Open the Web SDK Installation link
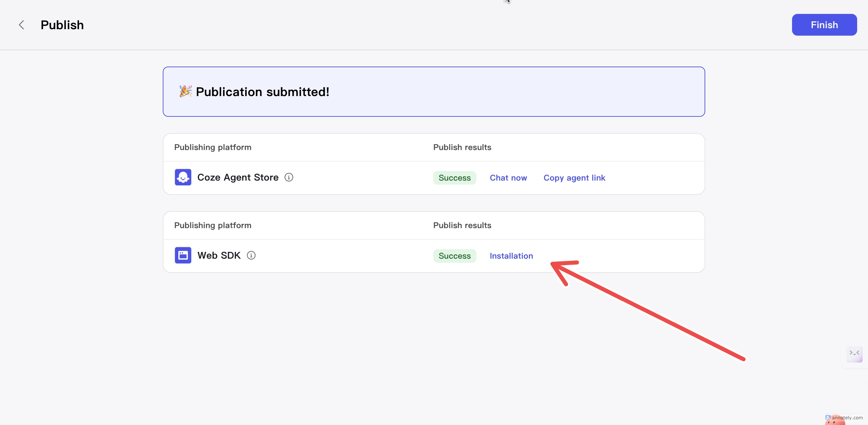The height and width of the screenshot is (425, 868). pyautogui.click(x=511, y=256)
